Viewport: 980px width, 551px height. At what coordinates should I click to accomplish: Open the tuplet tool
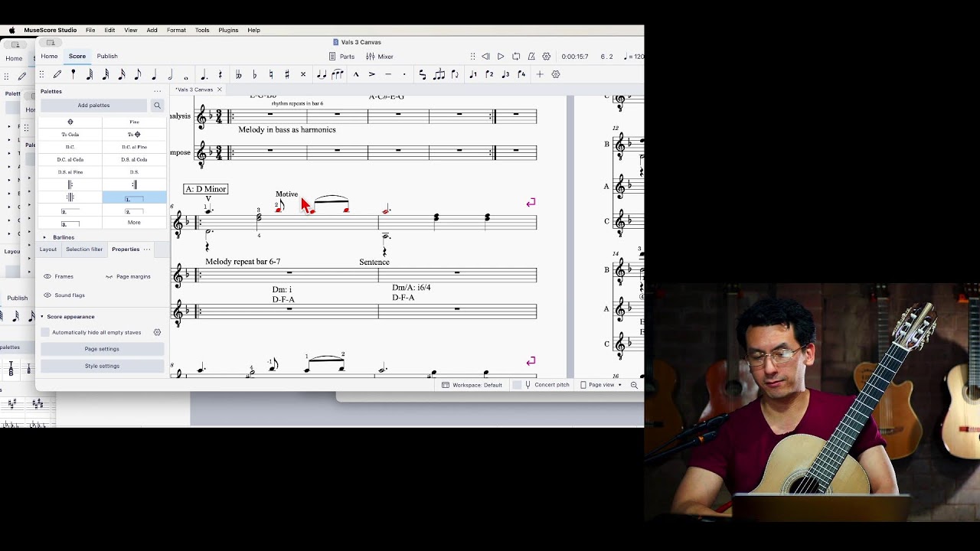[439, 74]
